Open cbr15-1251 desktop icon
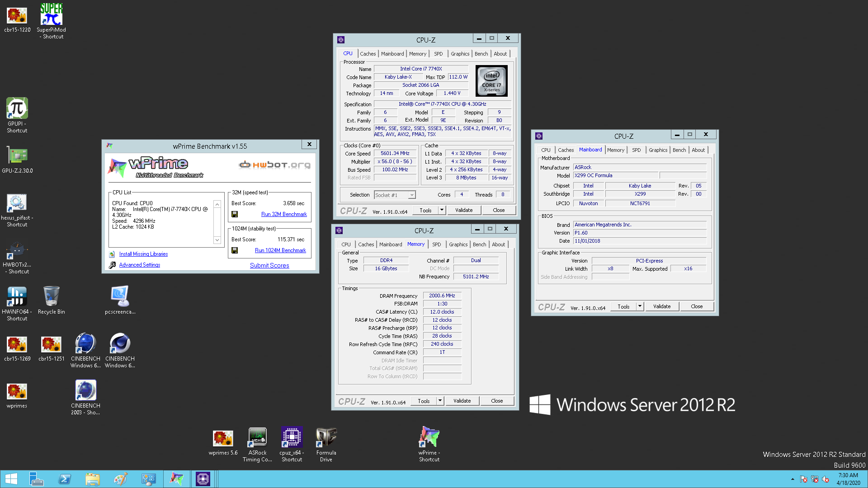 click(51, 348)
